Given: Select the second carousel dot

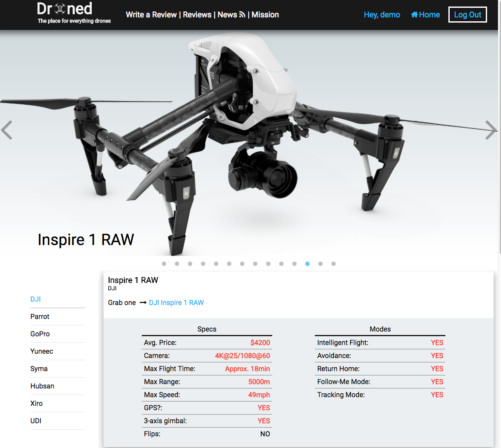Looking at the screenshot, I should (x=177, y=264).
